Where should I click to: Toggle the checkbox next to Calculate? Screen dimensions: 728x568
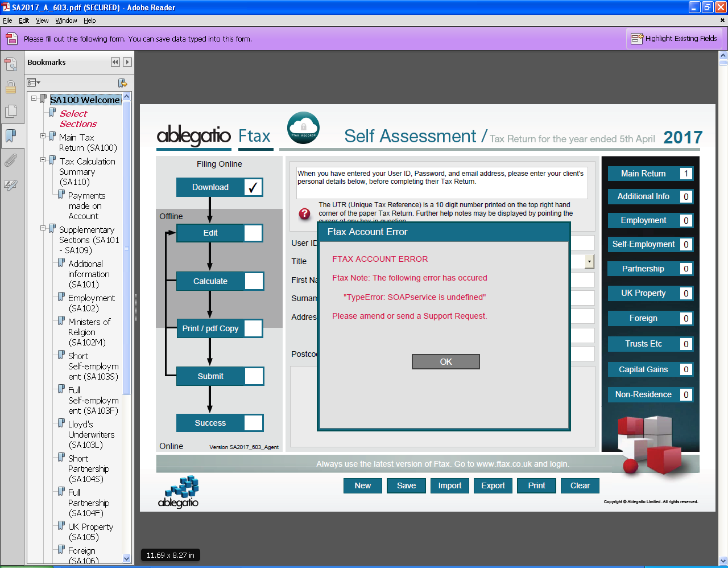[x=254, y=281]
